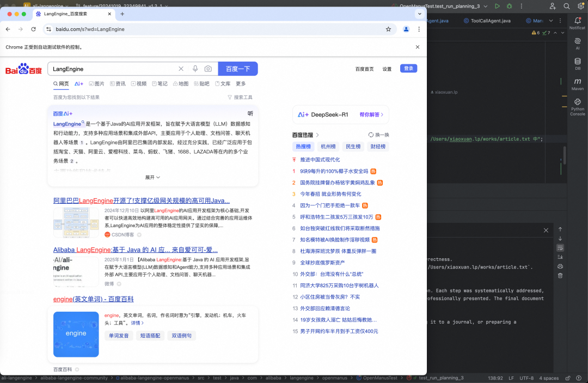Expand the AI answer via 展开
588x383 pixels.
(x=151, y=177)
